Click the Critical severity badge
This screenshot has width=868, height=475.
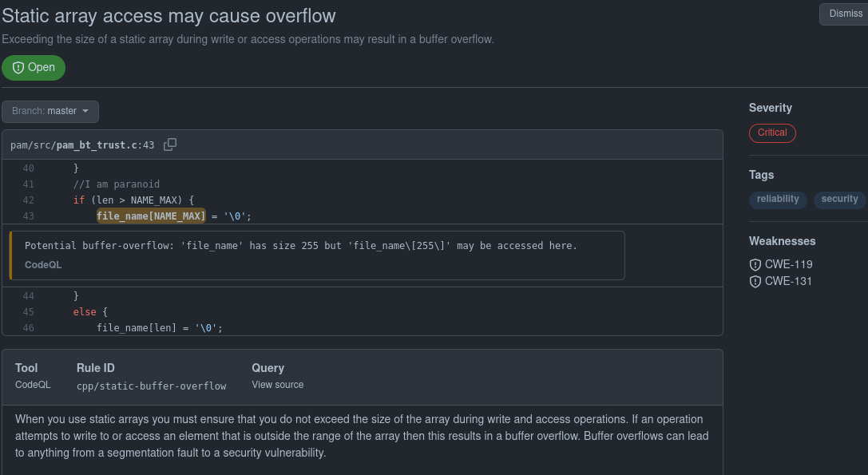772,133
